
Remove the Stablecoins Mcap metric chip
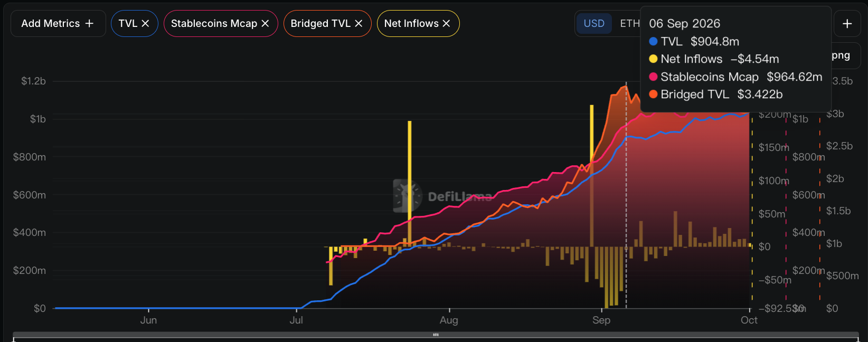click(x=265, y=24)
